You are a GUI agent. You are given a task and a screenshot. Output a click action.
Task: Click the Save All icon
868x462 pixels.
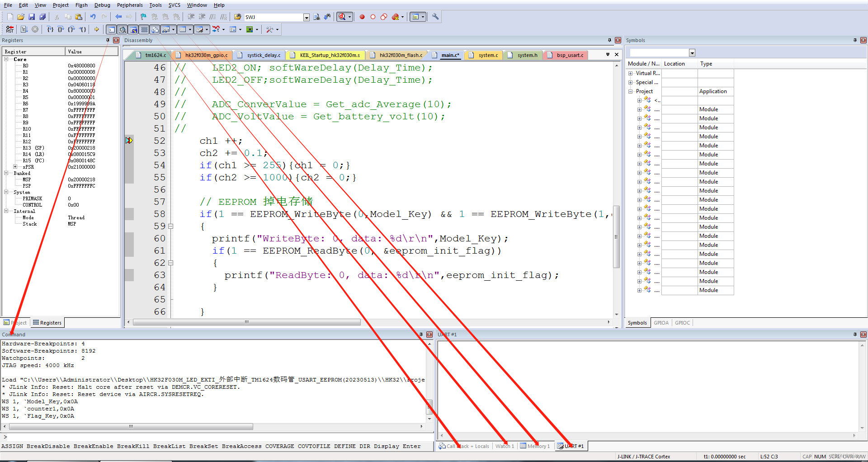click(42, 17)
